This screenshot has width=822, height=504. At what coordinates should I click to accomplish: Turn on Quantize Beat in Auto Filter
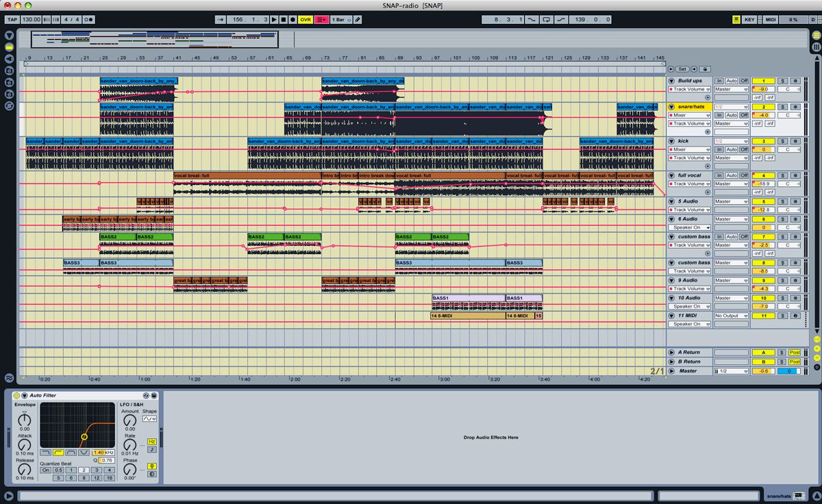[x=45, y=470]
